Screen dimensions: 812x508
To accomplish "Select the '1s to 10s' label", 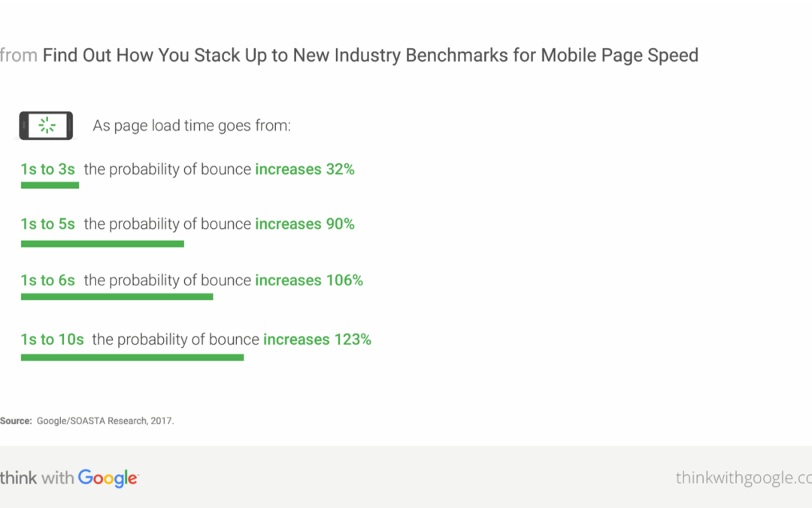I will pyautogui.click(x=53, y=339).
